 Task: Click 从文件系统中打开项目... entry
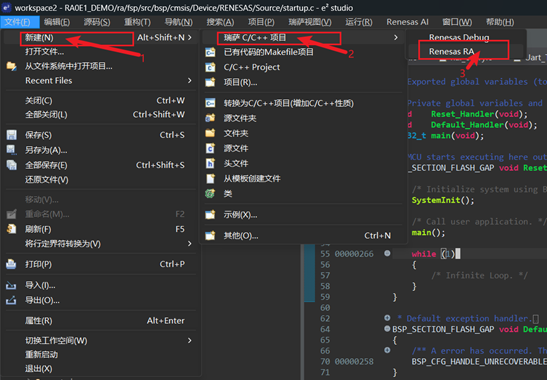tap(69, 66)
